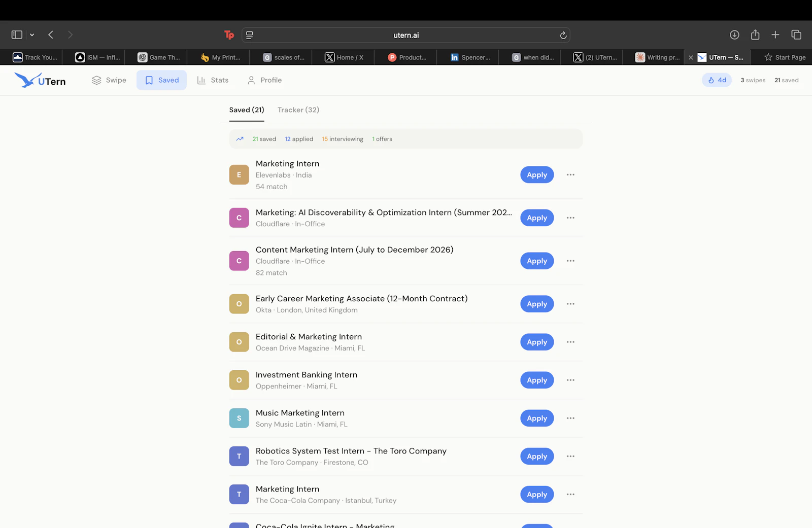Open the Profile nav item
The image size is (812, 528).
click(x=264, y=80)
